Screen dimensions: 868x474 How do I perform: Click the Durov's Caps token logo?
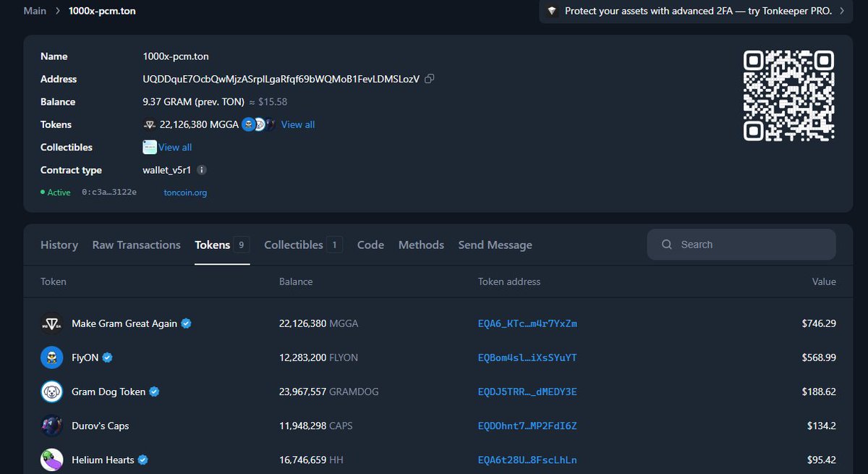tap(52, 426)
